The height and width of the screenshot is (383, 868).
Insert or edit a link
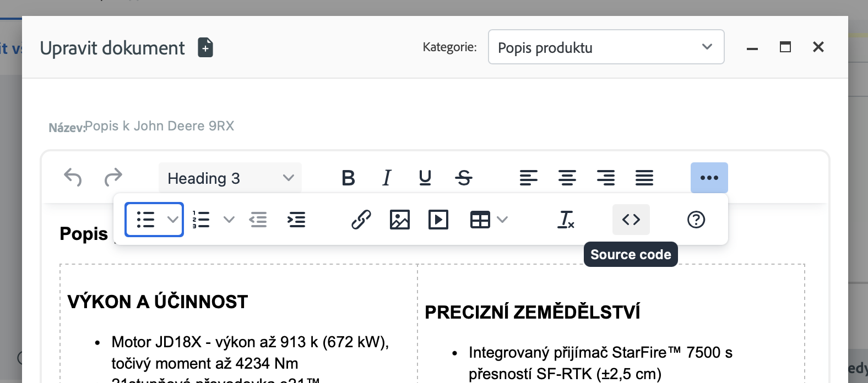click(x=361, y=220)
